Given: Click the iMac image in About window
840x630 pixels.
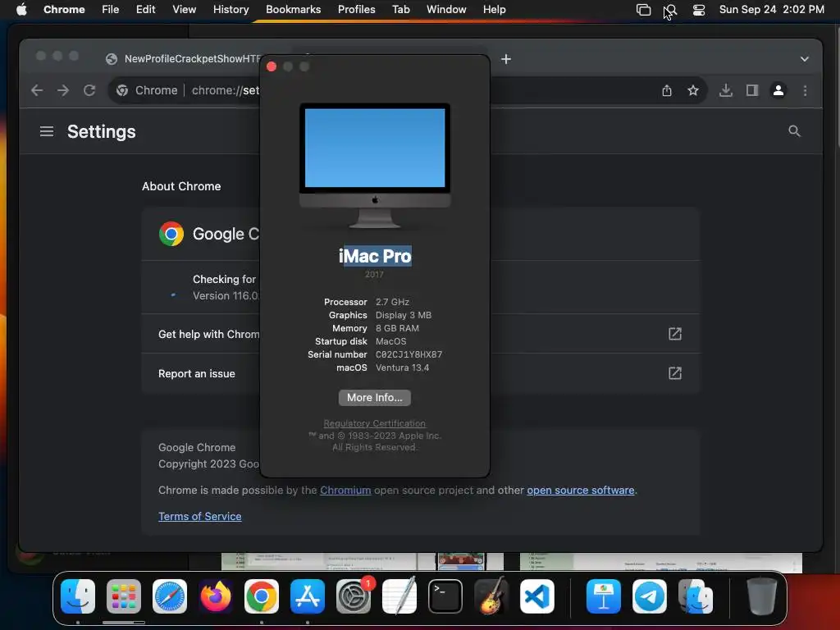Looking at the screenshot, I should [375, 166].
